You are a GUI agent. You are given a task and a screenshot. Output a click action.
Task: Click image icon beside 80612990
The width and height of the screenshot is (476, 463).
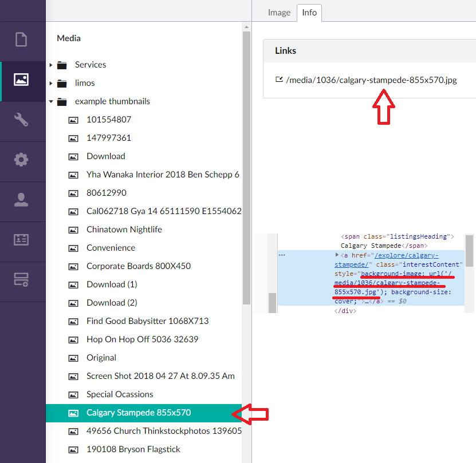tap(73, 193)
